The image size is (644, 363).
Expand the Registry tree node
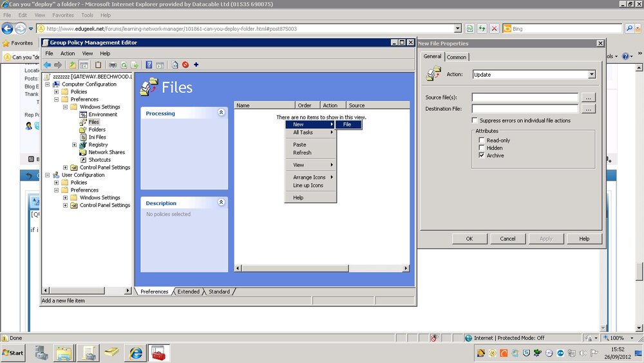[74, 144]
